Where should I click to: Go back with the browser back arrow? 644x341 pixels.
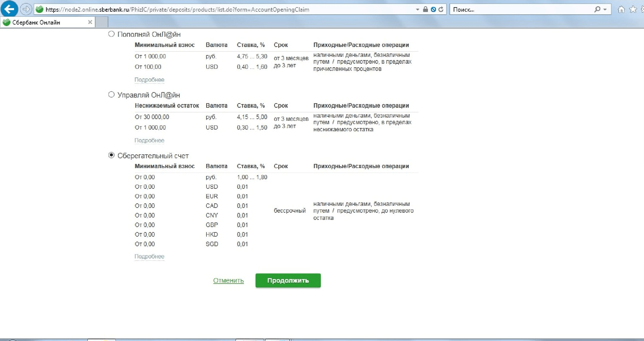pos(9,9)
